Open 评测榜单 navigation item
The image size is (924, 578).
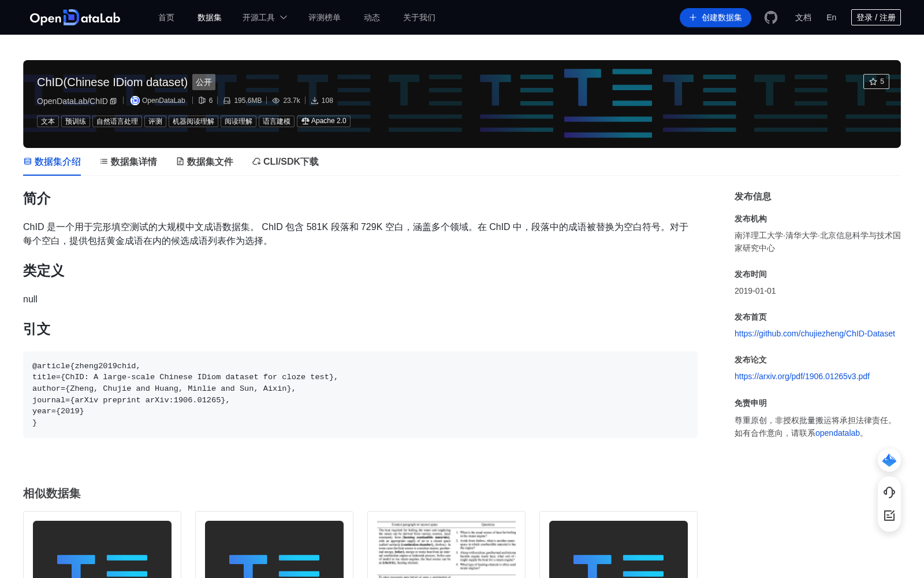tap(325, 17)
